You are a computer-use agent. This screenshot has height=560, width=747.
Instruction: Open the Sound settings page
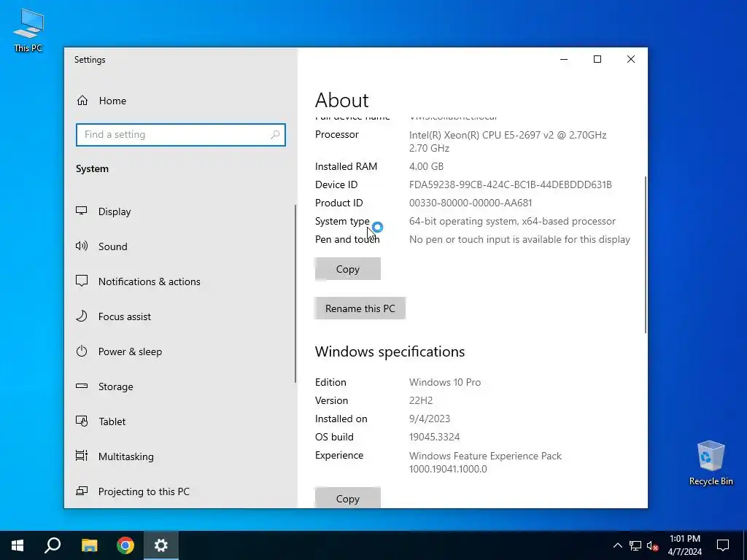[113, 246]
